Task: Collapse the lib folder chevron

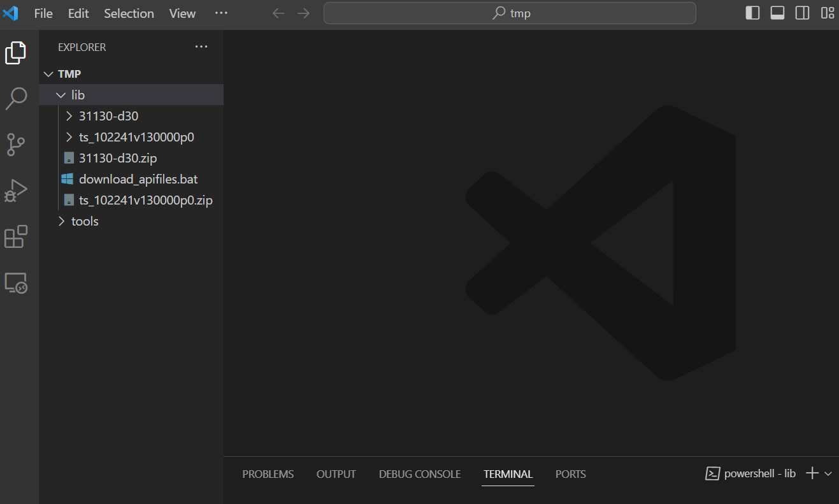Action: (x=61, y=95)
